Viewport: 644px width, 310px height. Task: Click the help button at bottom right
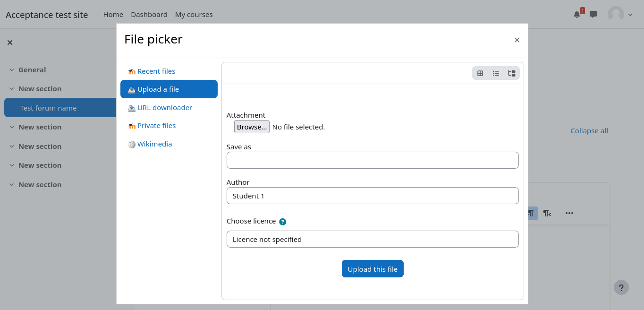[x=621, y=287]
